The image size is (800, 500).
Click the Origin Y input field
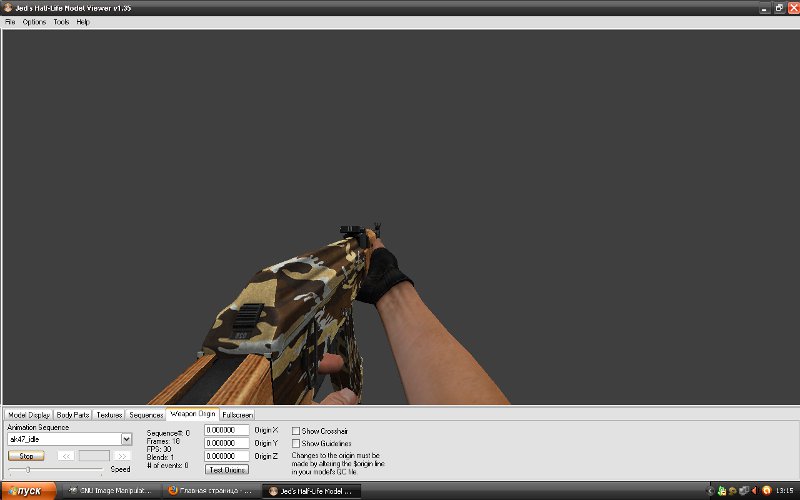click(x=227, y=443)
